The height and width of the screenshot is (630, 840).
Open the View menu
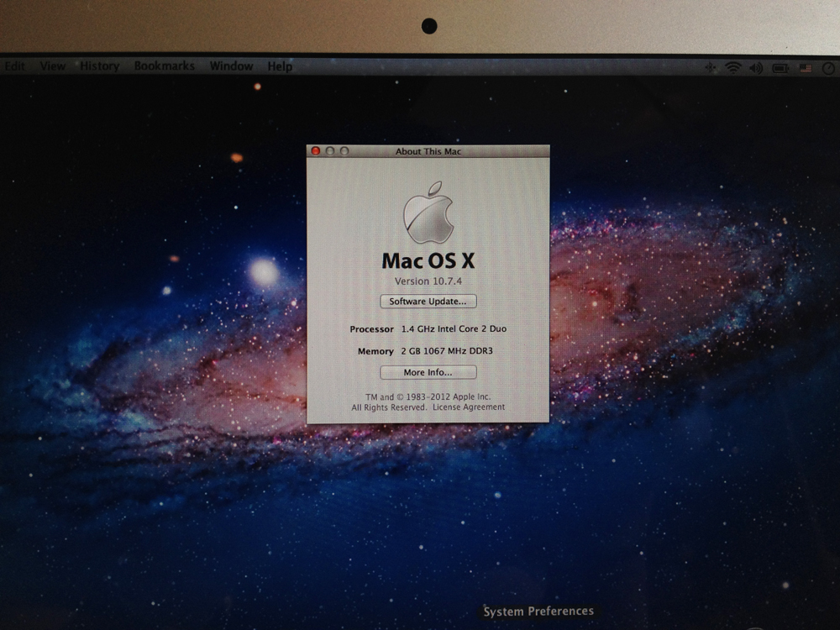coord(52,66)
